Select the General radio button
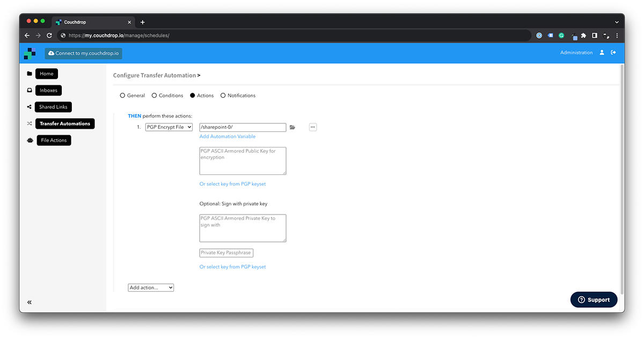 [x=122, y=95]
